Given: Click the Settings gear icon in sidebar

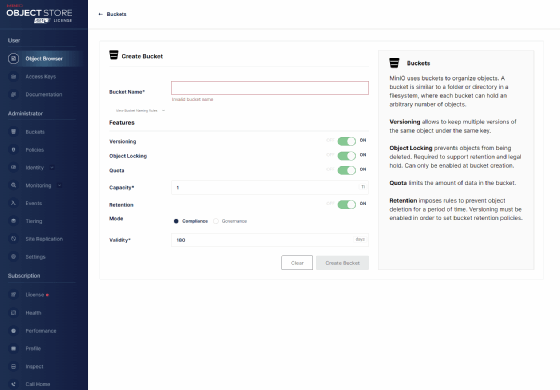Looking at the screenshot, I should click(14, 256).
